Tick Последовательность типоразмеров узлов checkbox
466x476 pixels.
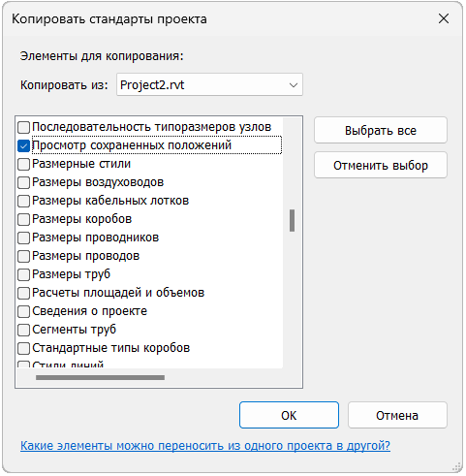[23, 127]
